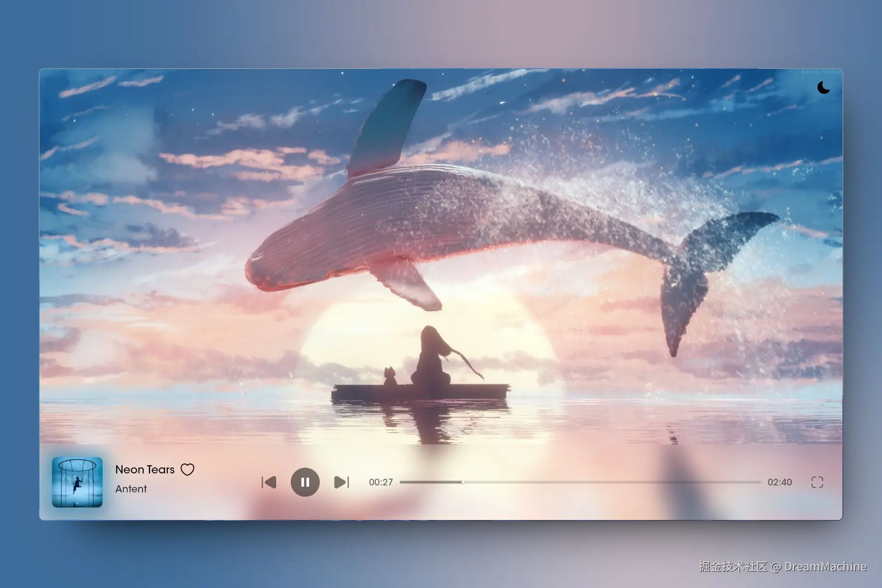Pause the current song
Screen dimensions: 882x588
pyautogui.click(x=305, y=482)
